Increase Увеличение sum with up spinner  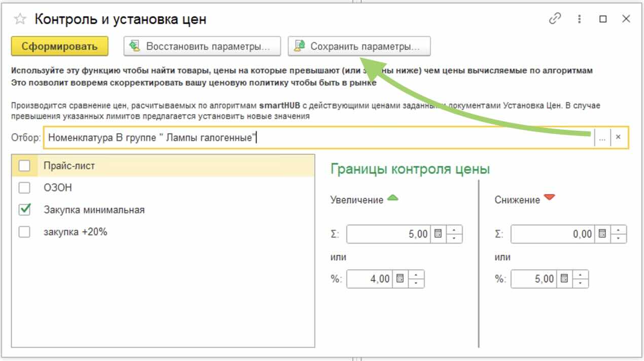[454, 230]
